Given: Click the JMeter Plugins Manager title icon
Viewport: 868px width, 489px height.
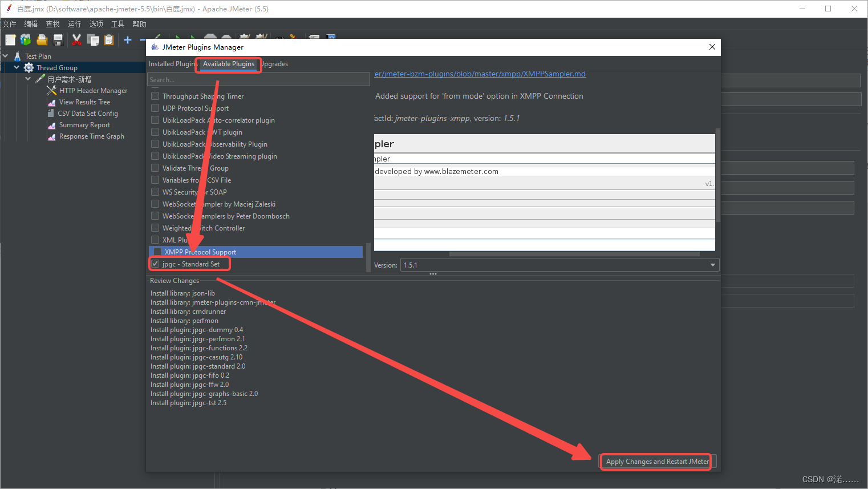Looking at the screenshot, I should click(155, 47).
